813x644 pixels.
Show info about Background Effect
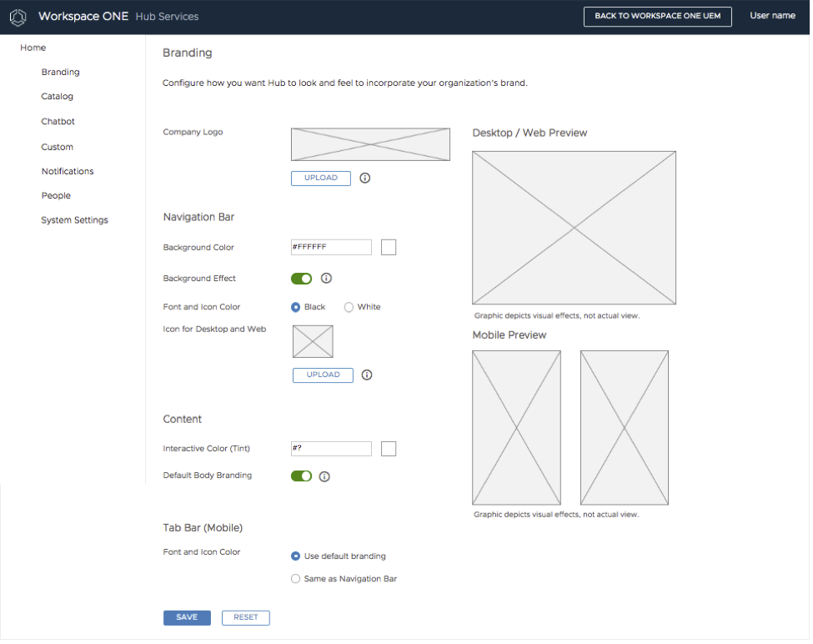tap(327, 279)
